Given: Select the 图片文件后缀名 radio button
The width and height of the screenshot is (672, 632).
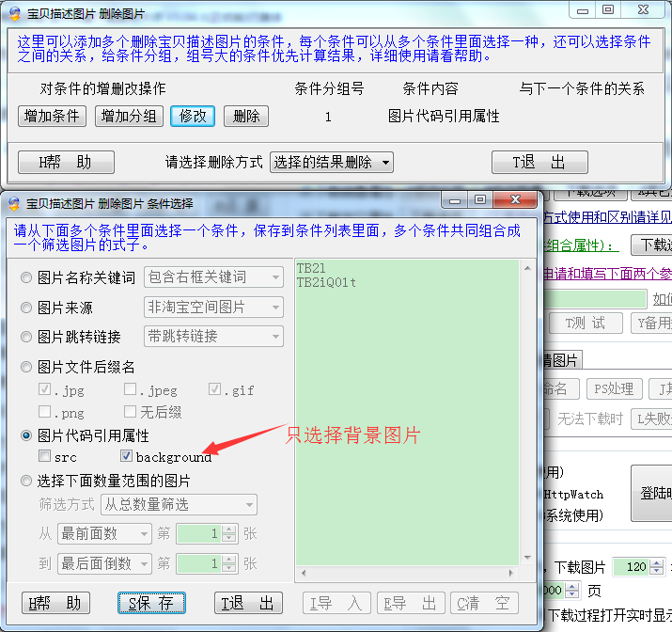Looking at the screenshot, I should 26,367.
